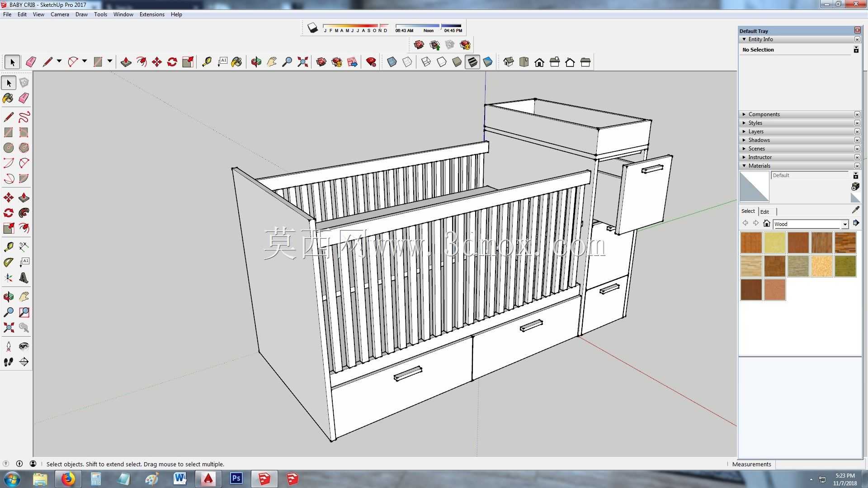Open the Draw menu

81,14
